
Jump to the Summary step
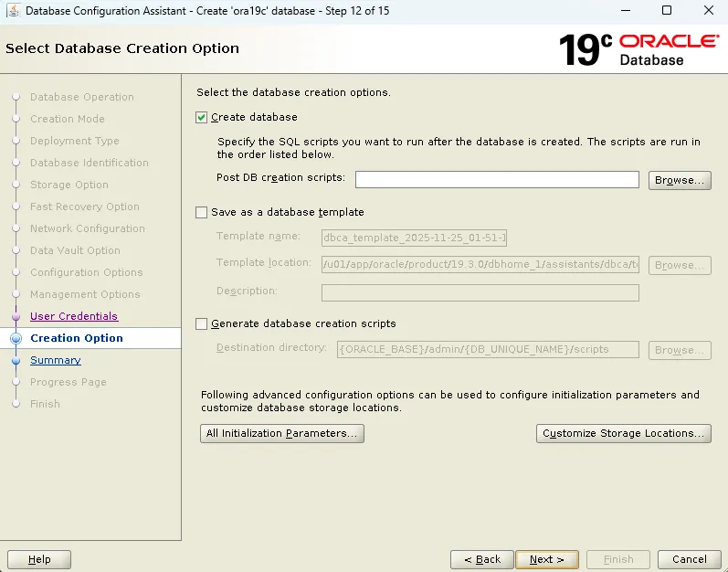click(55, 360)
